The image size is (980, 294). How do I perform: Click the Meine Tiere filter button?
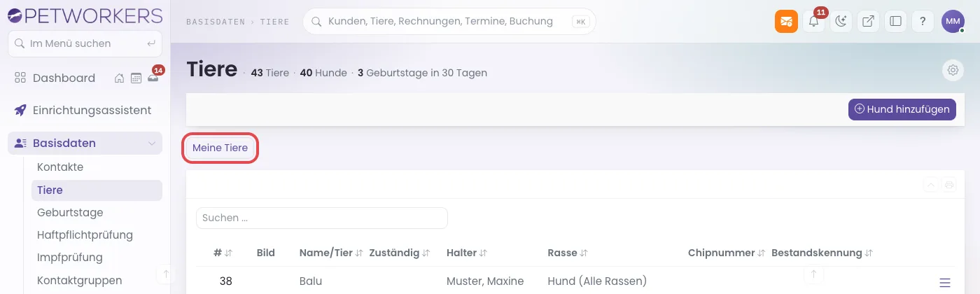[220, 148]
